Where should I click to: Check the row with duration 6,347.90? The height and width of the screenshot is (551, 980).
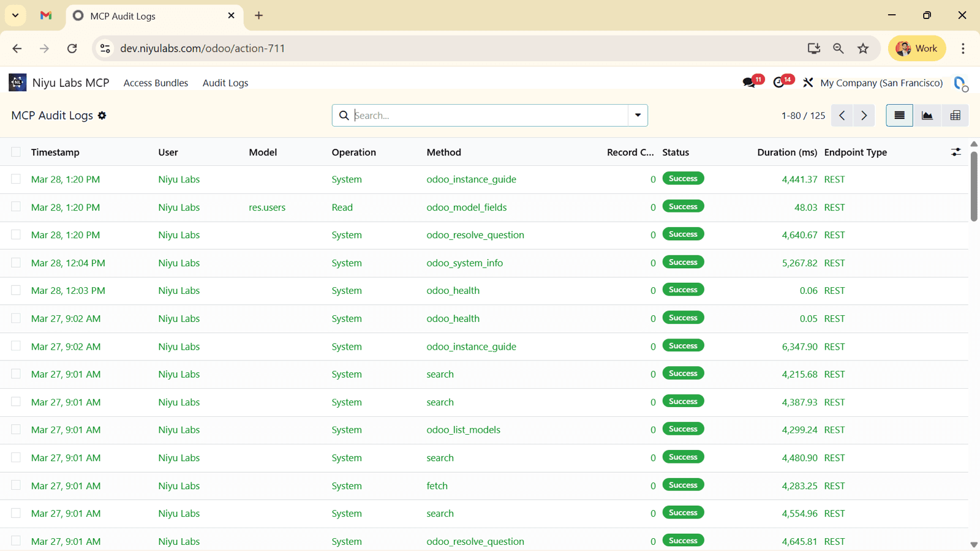click(16, 346)
